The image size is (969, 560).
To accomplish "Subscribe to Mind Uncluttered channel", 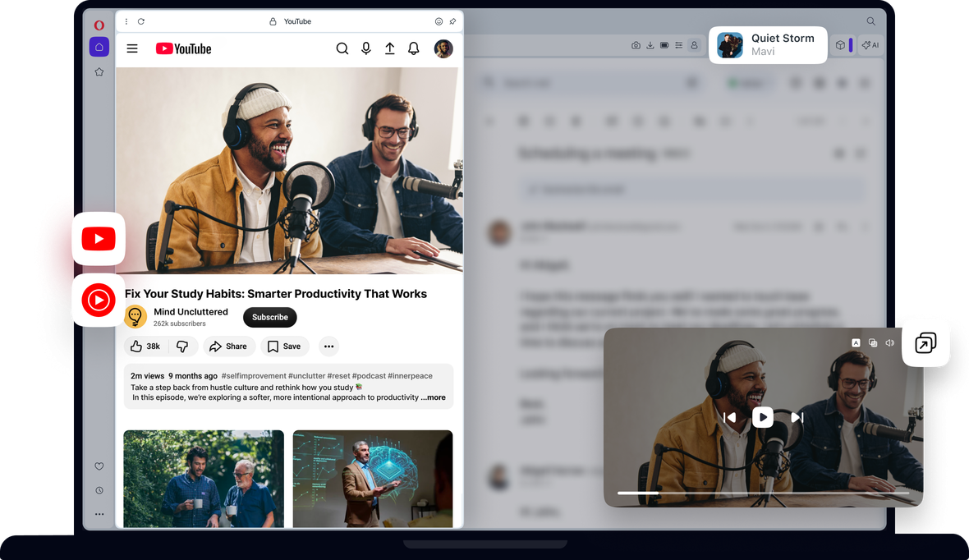I will point(269,317).
